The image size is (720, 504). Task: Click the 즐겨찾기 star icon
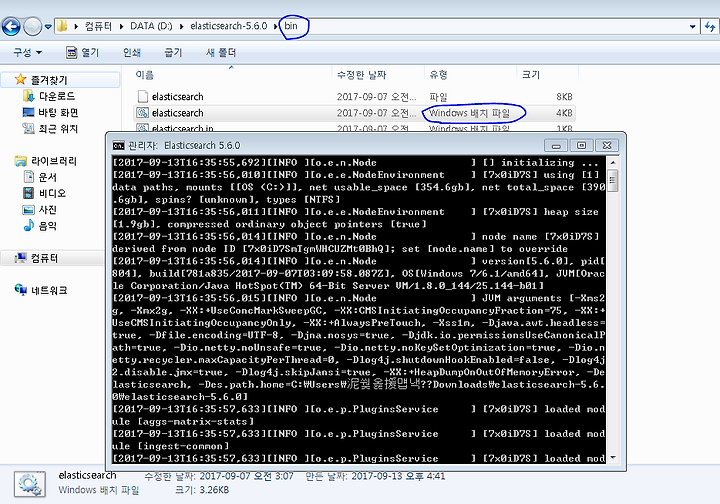(x=20, y=79)
